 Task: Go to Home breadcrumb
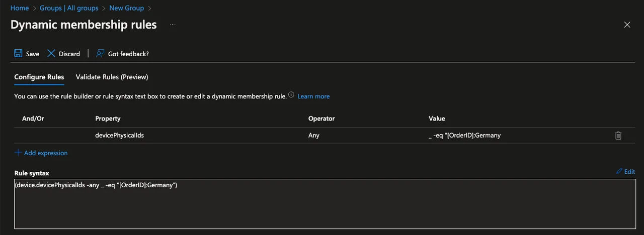20,8
